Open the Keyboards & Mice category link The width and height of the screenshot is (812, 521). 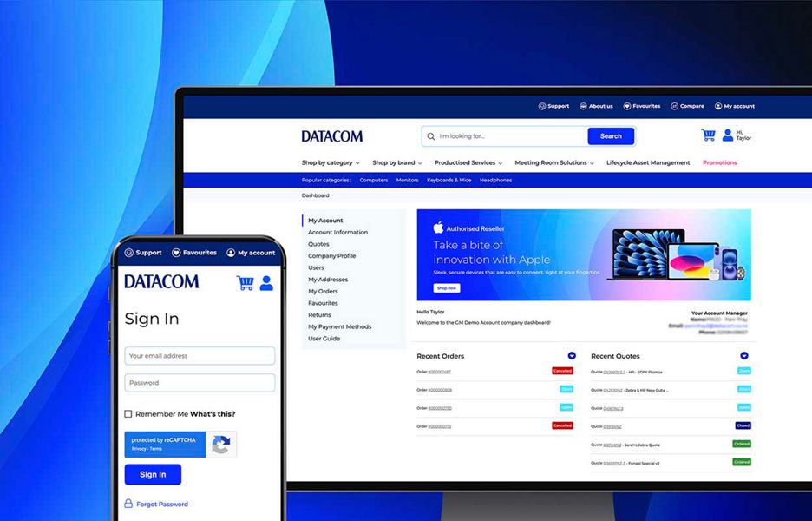coord(449,181)
